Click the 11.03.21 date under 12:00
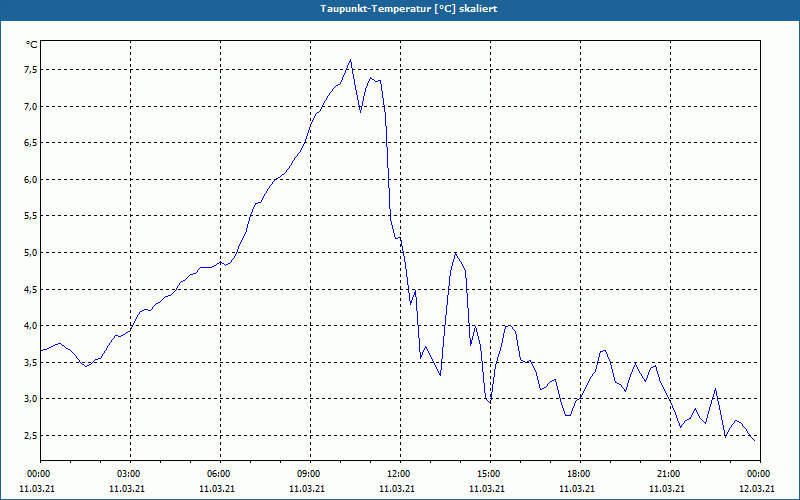The height and width of the screenshot is (500, 800). tap(397, 489)
